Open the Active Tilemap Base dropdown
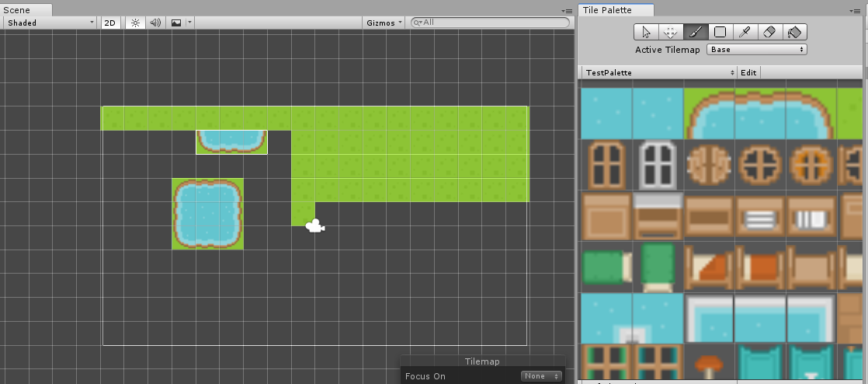The height and width of the screenshot is (384, 868). point(757,50)
